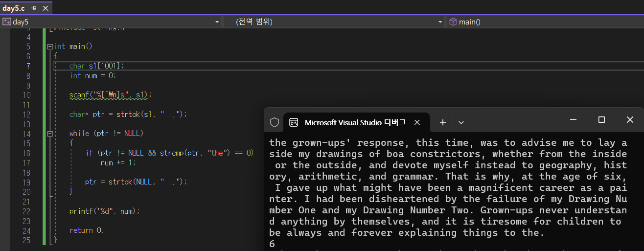Screen dimensions: 644x251
Task: Click the 'char* ptr = strtok' line
Action: [128, 114]
